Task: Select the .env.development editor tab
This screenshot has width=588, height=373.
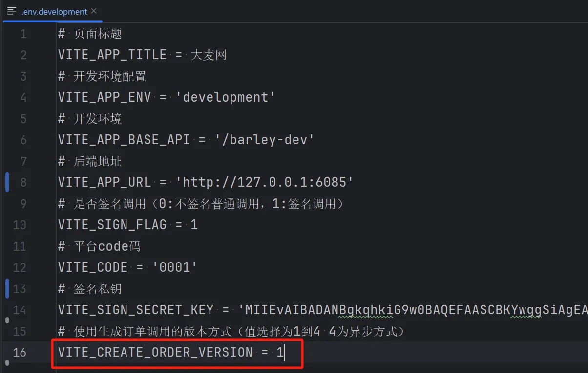Action: pos(54,11)
